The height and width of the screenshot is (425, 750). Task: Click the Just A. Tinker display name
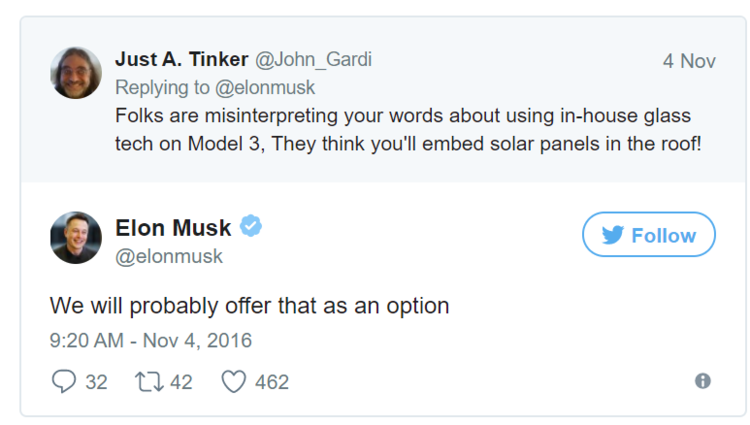point(181,59)
